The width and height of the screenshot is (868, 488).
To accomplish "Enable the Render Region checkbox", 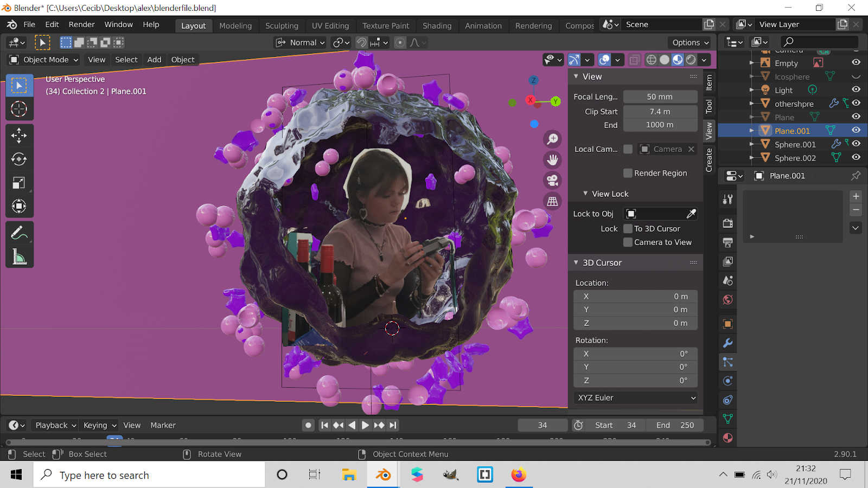I will [628, 173].
